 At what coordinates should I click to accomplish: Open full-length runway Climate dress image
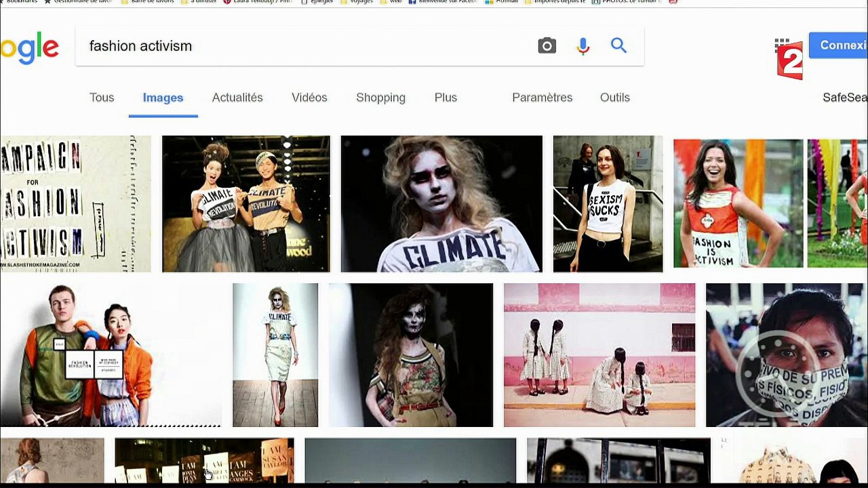point(275,355)
